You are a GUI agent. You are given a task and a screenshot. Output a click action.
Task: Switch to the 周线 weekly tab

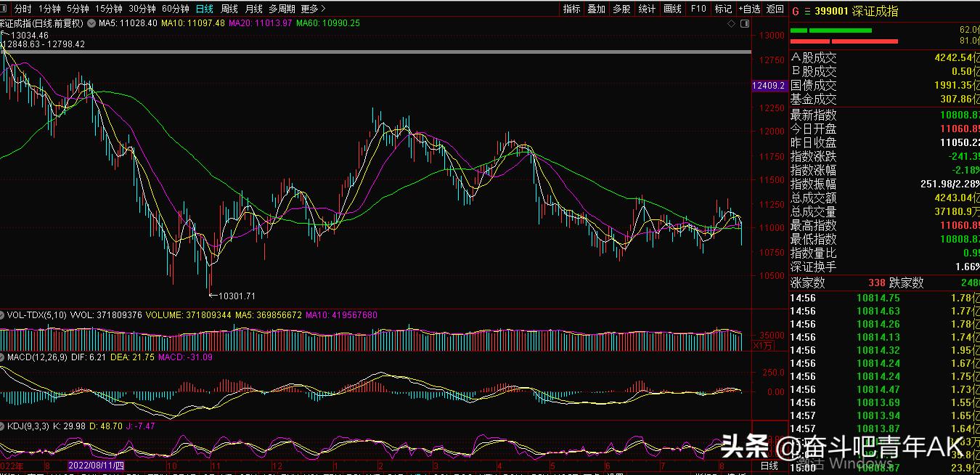pyautogui.click(x=229, y=9)
